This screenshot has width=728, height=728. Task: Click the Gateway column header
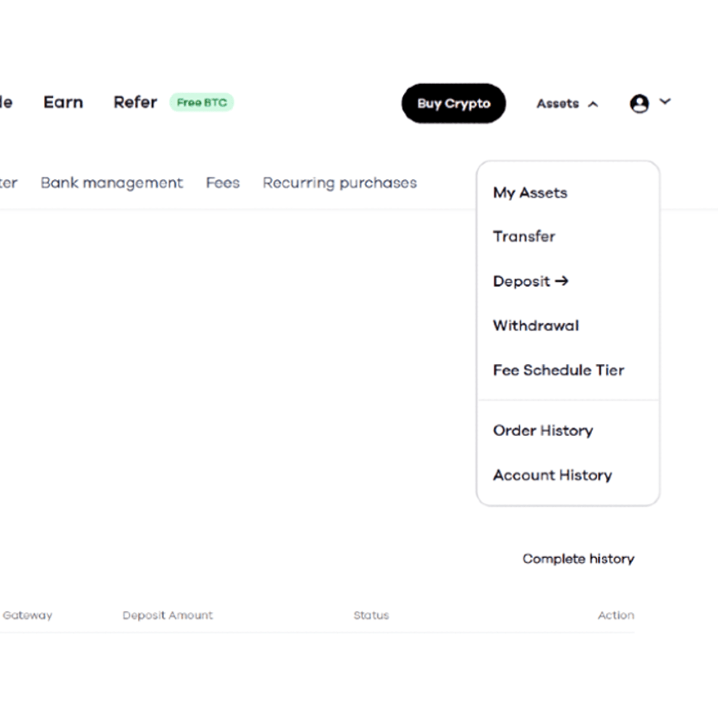coord(28,615)
